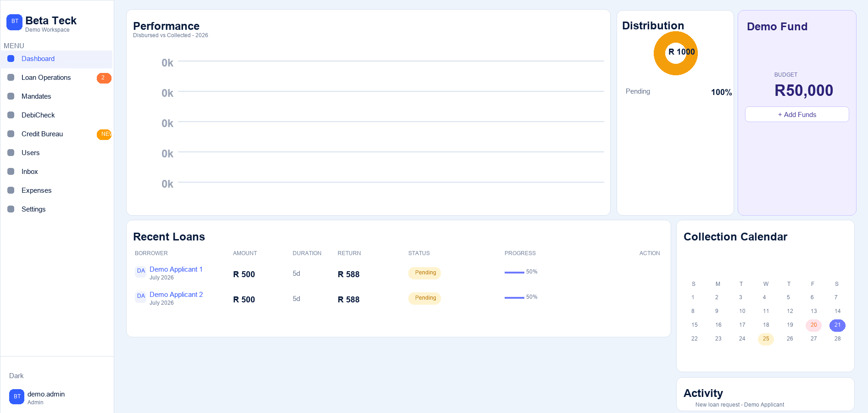Open the DebiCheck menu item
Image resolution: width=868 pixels, height=413 pixels.
[56, 116]
